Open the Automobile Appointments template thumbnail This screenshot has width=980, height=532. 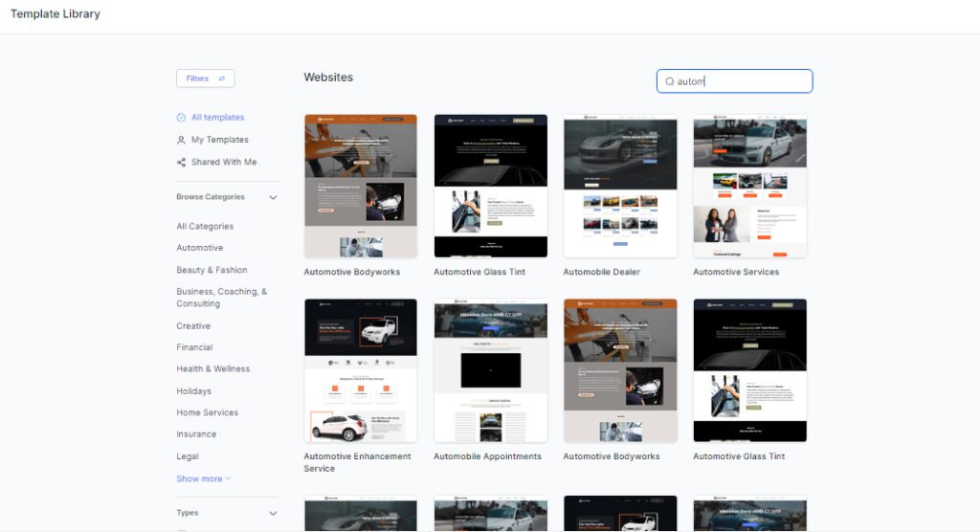click(490, 370)
